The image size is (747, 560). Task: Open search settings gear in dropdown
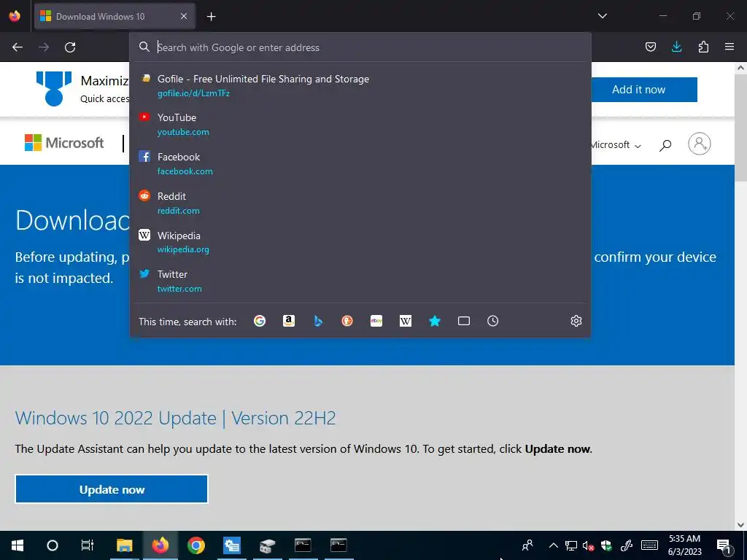(x=576, y=321)
